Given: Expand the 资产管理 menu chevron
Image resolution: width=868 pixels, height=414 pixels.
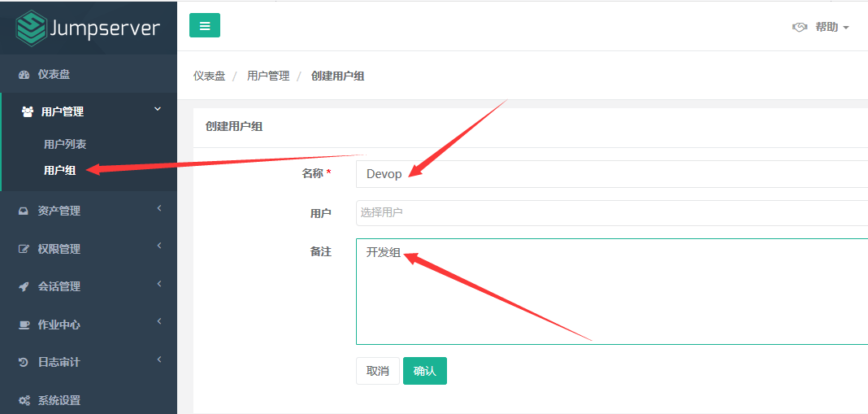Looking at the screenshot, I should 158,209.
